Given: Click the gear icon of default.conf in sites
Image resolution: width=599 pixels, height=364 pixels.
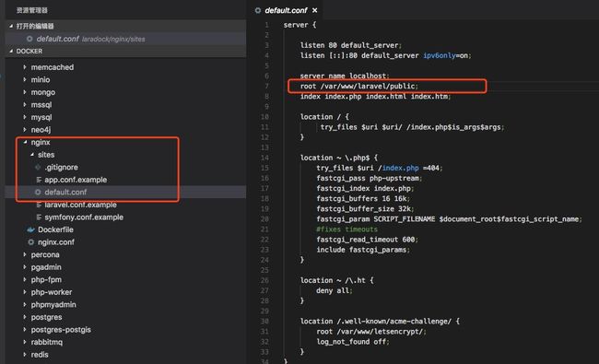Looking at the screenshot, I should [38, 192].
